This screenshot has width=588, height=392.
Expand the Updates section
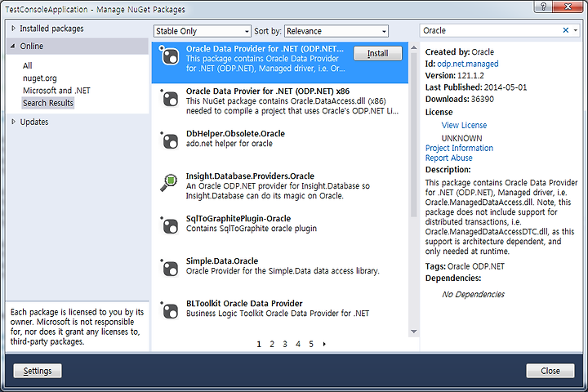[x=14, y=122]
